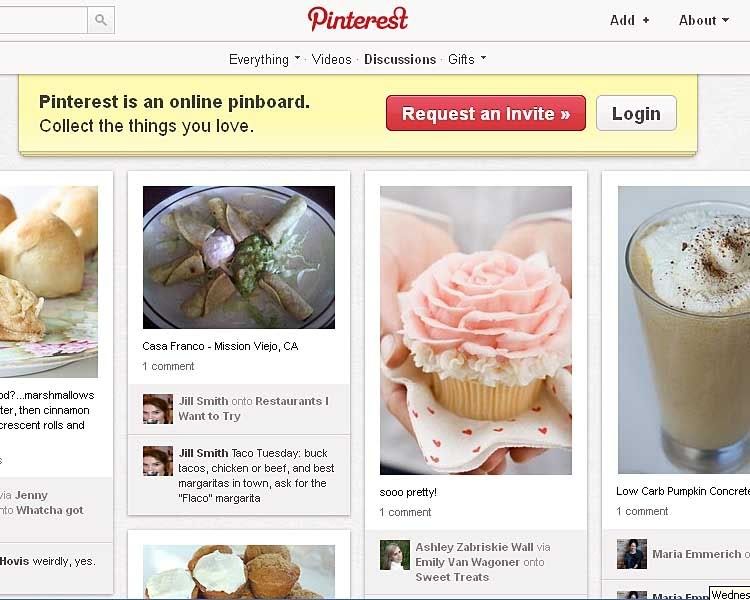
Task: Click Jill Smith's avatar beside Taco Tuesday comment
Action: pos(158,461)
